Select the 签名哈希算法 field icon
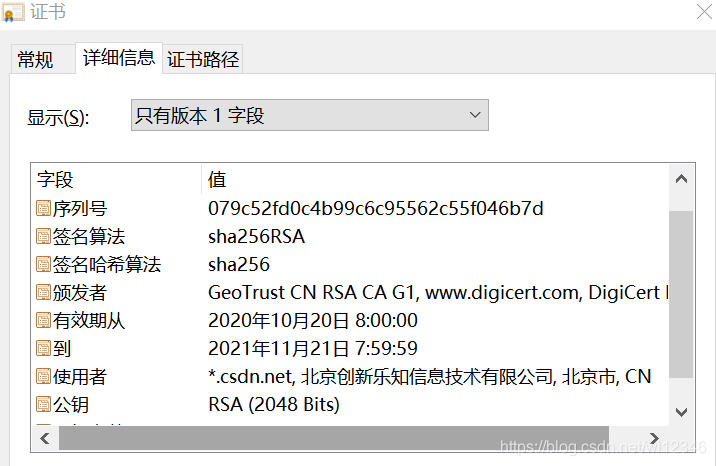 coord(43,264)
